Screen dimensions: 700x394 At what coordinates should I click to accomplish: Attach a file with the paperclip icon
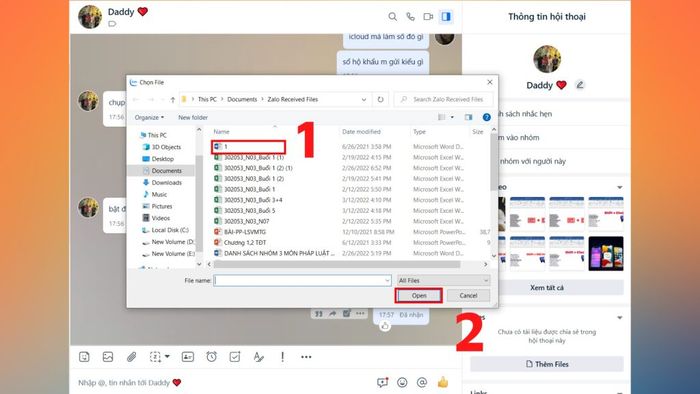[131, 357]
